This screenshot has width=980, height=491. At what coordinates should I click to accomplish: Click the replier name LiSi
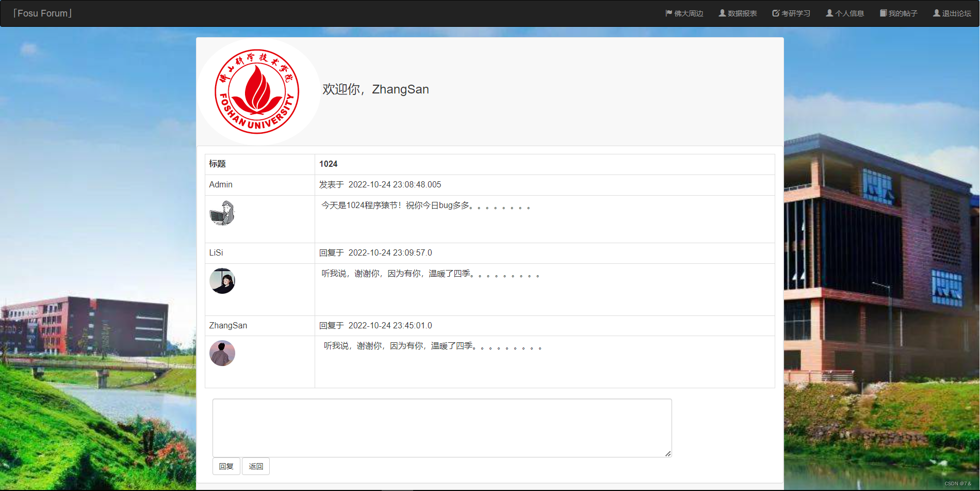[x=216, y=253]
